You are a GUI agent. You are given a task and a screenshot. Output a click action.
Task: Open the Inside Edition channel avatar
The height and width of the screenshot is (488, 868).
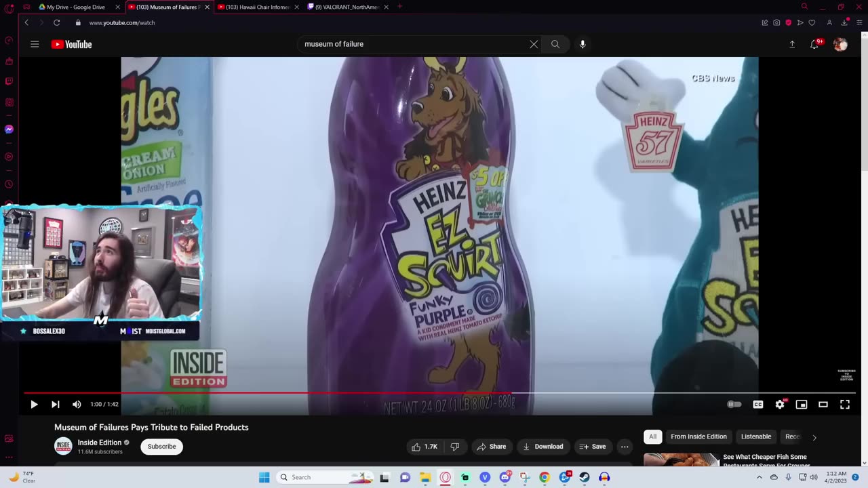tap(63, 446)
